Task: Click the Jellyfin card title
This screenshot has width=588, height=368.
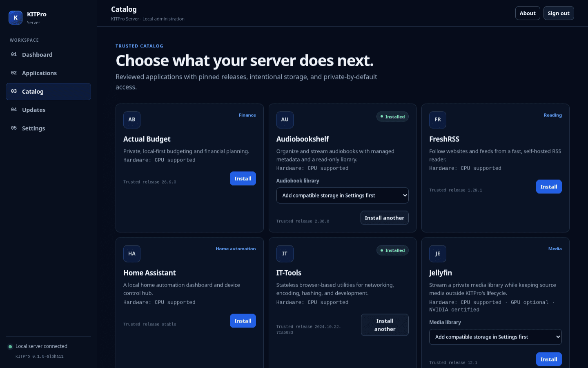Action: [x=441, y=273]
